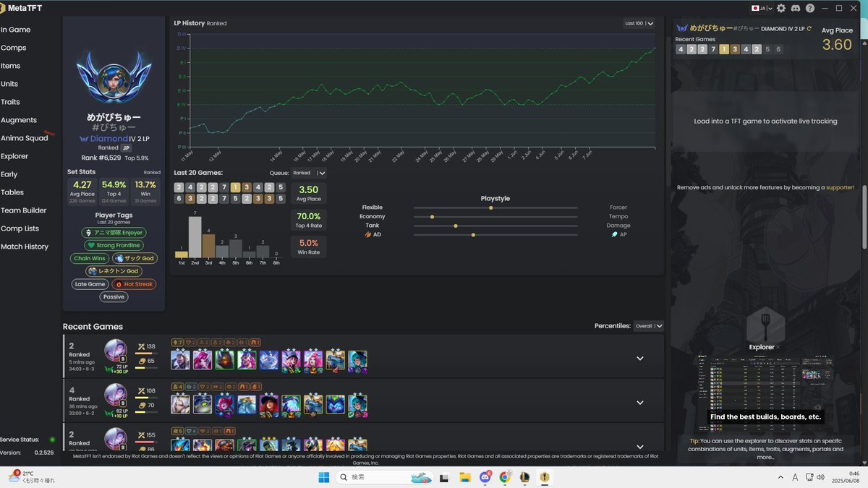Viewport: 868px width, 488px height.
Task: Click the last champion icon in the 62 LP game
Action: click(357, 404)
